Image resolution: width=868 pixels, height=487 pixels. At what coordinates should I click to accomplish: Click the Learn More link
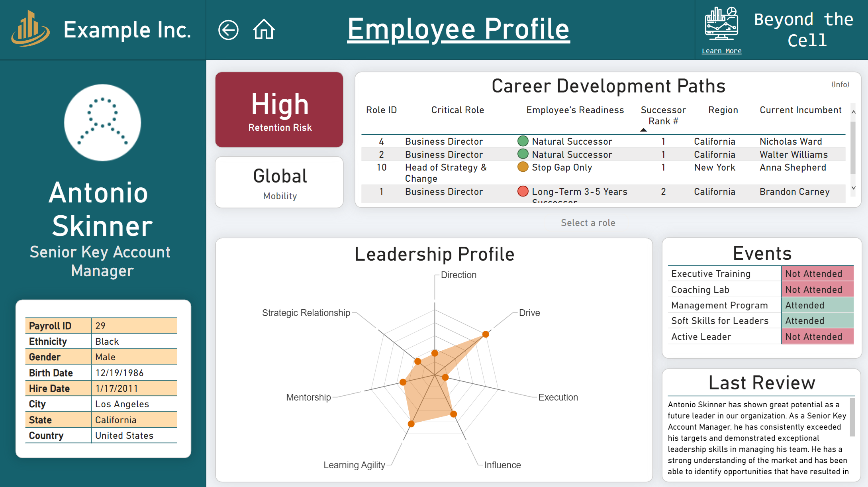(x=721, y=50)
